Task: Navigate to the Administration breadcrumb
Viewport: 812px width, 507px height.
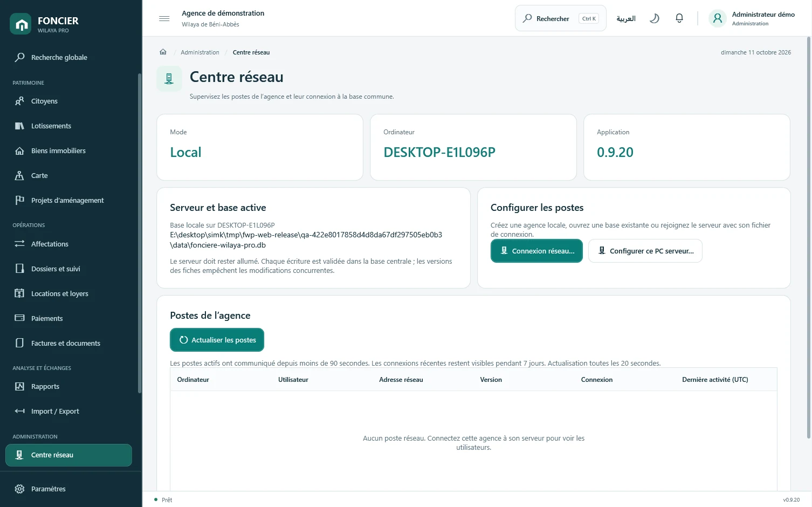Action: 200,52
